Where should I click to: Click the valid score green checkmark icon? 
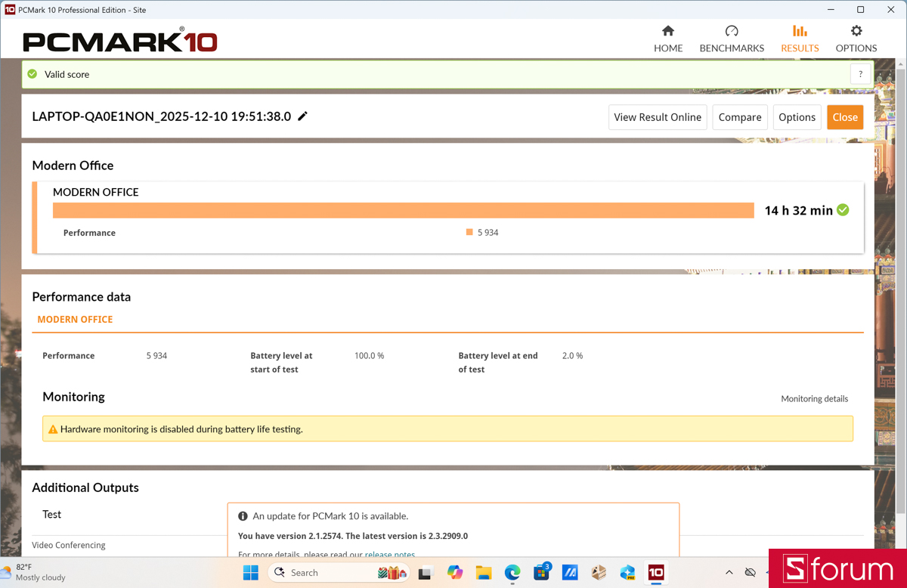tap(33, 74)
